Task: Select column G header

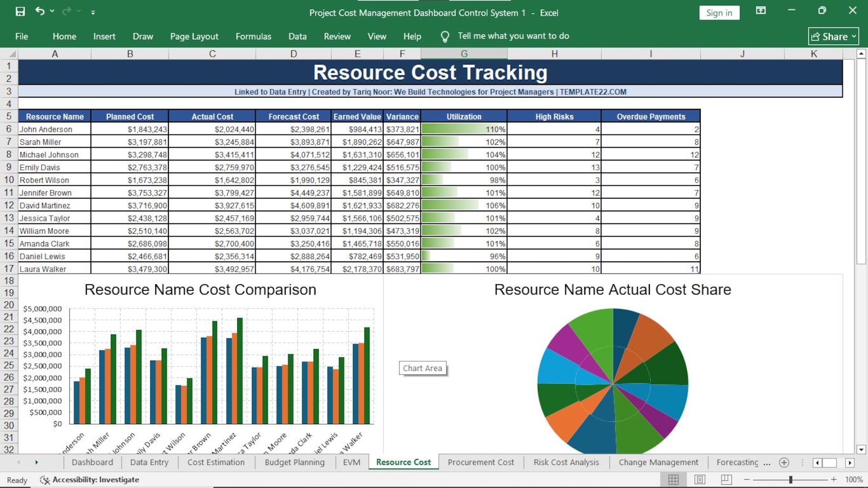Action: pyautogui.click(x=464, y=54)
